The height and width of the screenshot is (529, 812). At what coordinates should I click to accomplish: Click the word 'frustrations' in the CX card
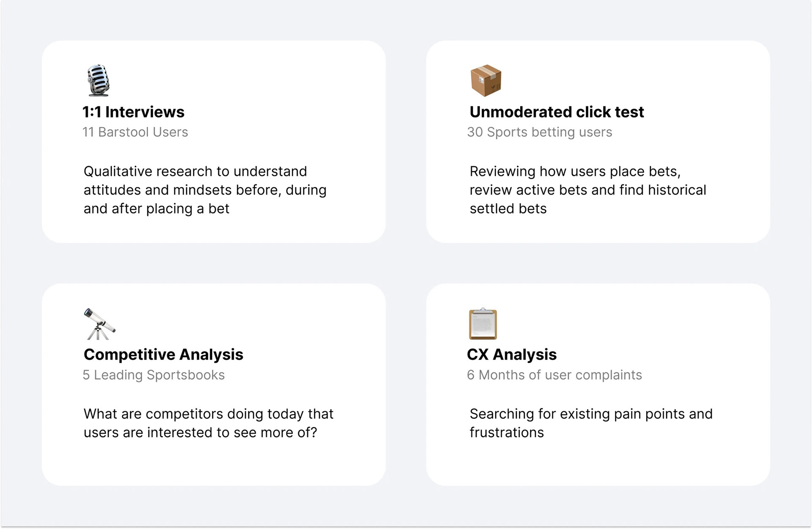tap(507, 433)
